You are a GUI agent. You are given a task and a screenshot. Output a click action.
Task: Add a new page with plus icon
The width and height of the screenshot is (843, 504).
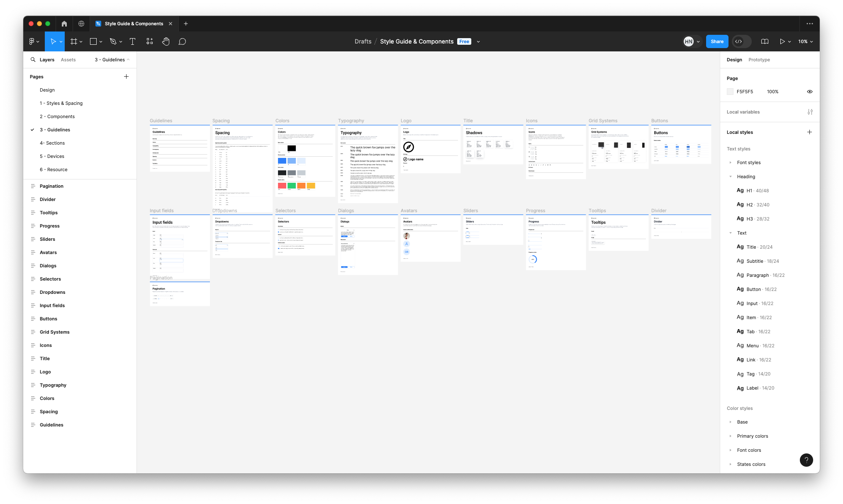[x=126, y=77]
